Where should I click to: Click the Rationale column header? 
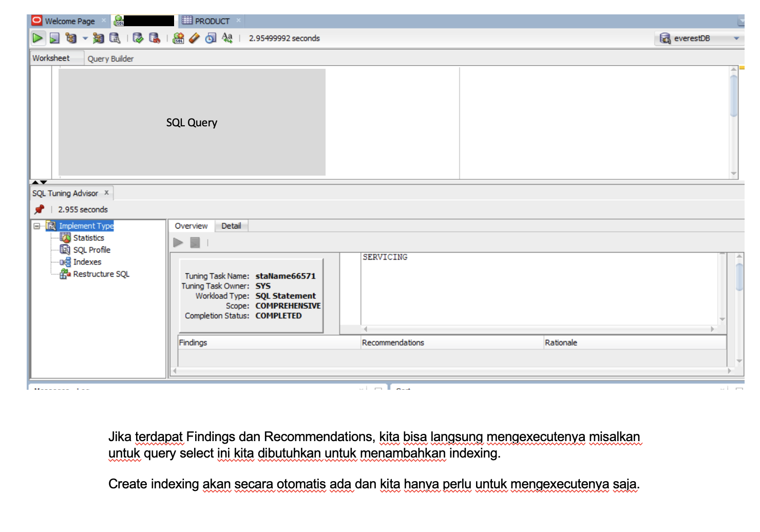[635, 343]
